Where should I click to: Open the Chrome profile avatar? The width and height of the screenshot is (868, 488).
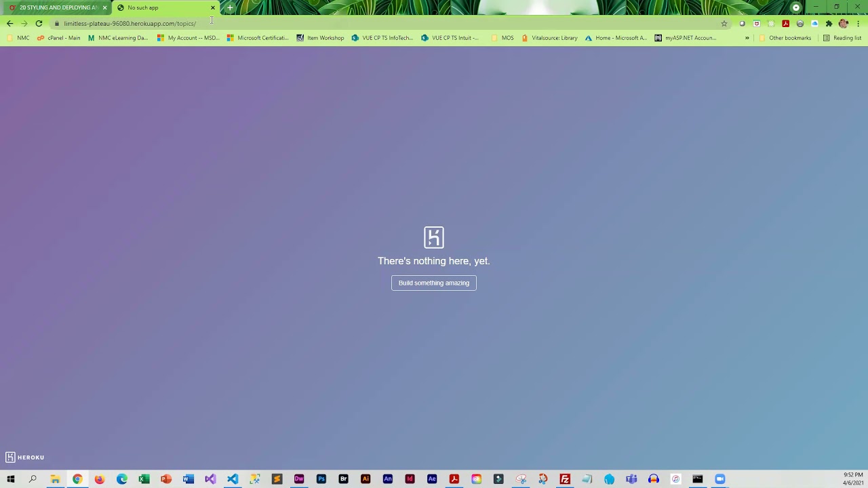[x=843, y=23]
